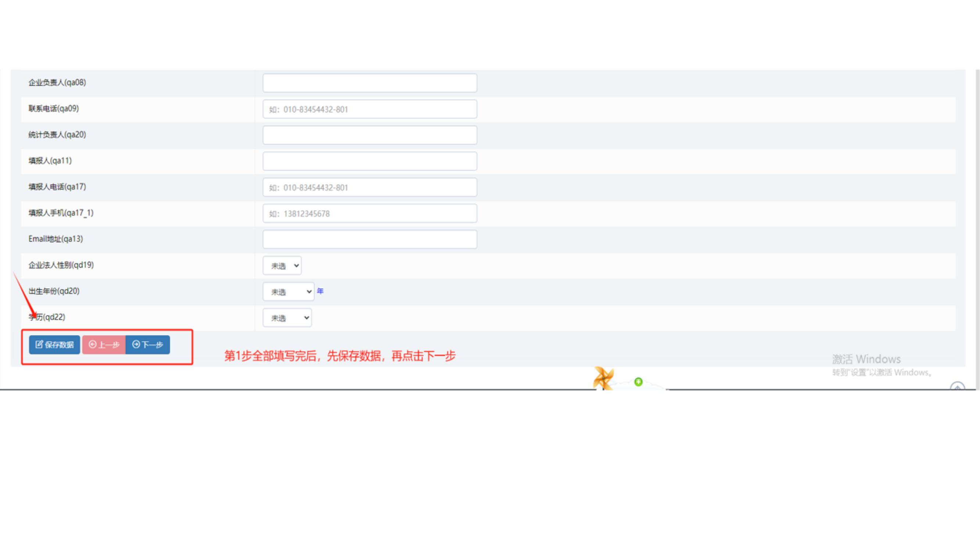Viewport: 980px width, 551px height.
Task: Expand the 出生年份 birth year dropdown
Action: 288,292
